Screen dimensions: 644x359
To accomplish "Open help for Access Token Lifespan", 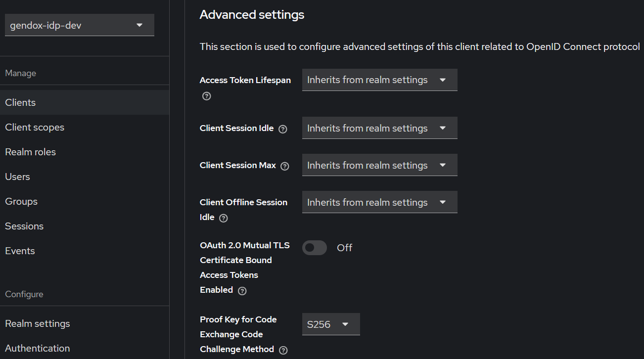I will [206, 96].
